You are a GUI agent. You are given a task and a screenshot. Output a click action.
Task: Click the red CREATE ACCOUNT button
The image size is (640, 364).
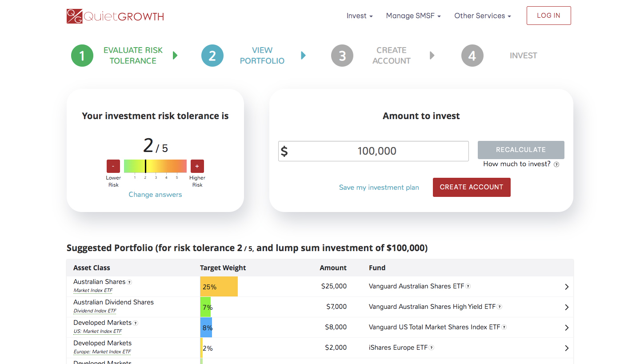[472, 187]
